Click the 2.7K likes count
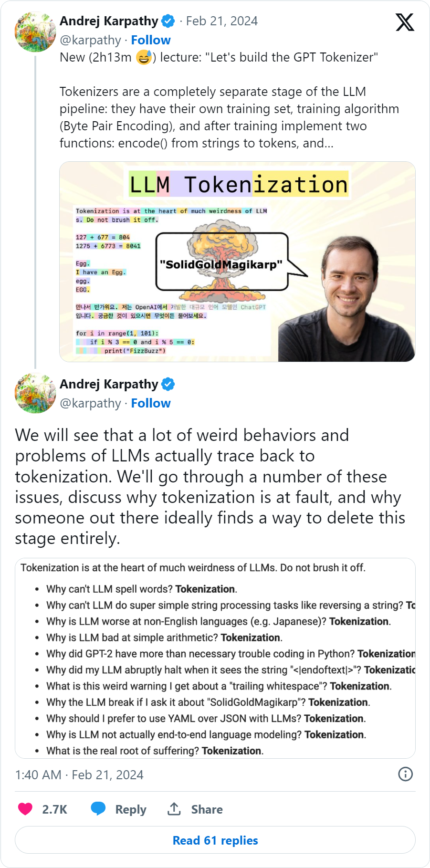Image resolution: width=430 pixels, height=868 pixels. coord(55,809)
